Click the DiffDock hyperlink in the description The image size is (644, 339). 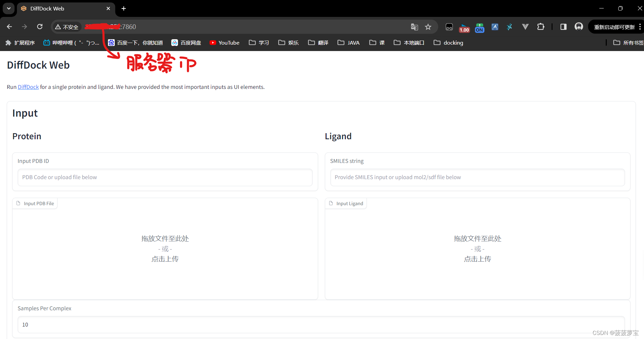pyautogui.click(x=28, y=87)
